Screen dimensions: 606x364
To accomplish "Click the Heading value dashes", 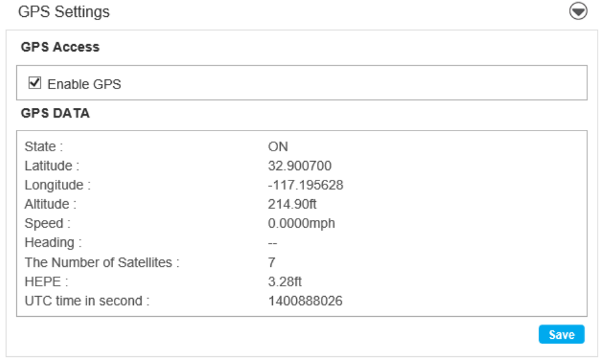I will tap(272, 243).
